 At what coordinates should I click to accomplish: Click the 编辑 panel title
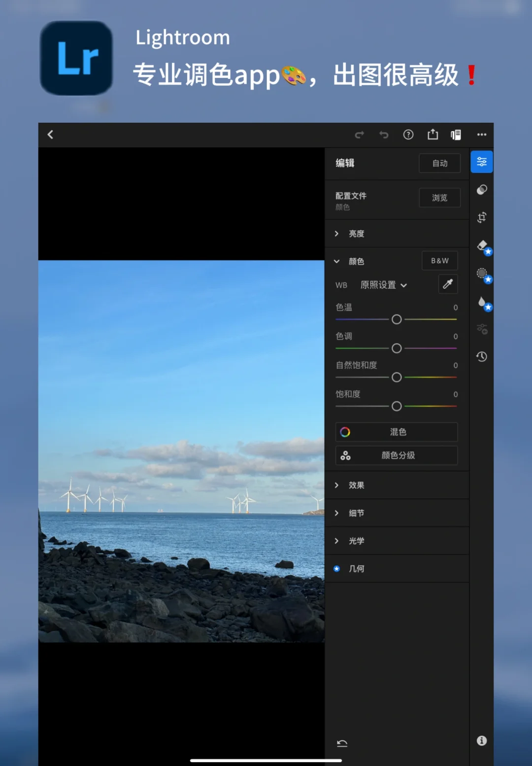(x=345, y=163)
